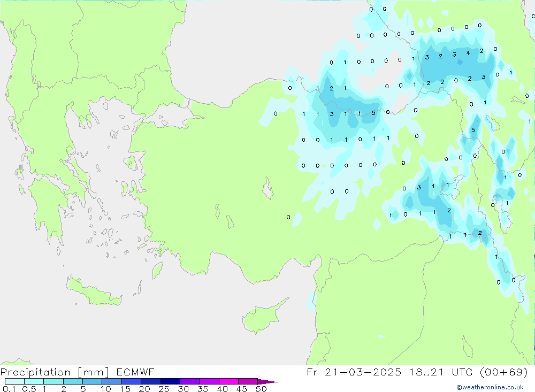Click the date "Fr 21-03-2025"
The width and height of the screenshot is (535, 392).
[354, 372]
